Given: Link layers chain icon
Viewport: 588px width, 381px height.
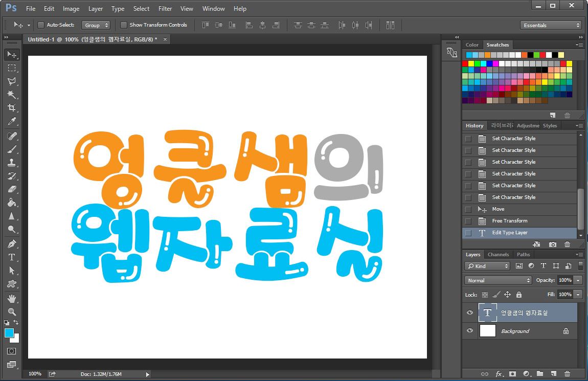Looking at the screenshot, I should [x=485, y=374].
